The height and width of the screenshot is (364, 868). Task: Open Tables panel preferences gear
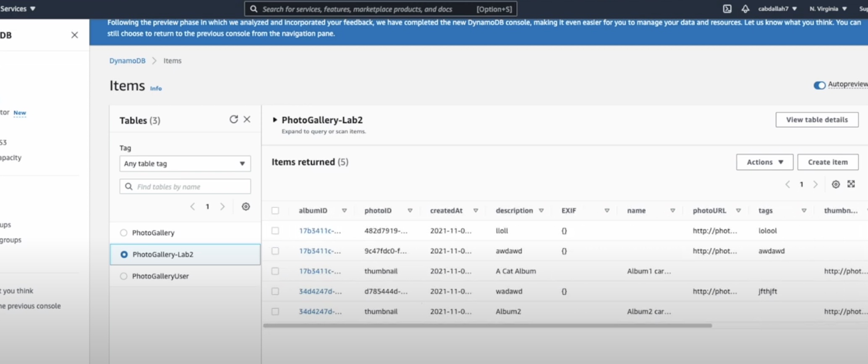pos(246,207)
